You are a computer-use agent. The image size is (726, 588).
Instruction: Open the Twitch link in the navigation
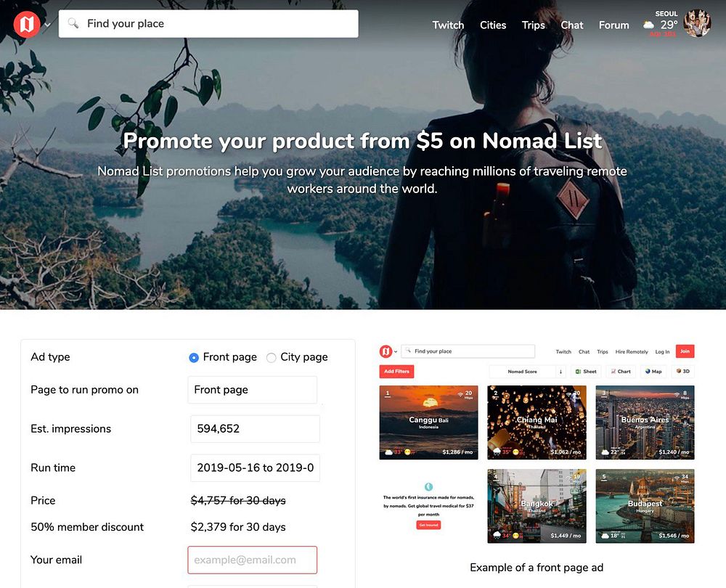(x=448, y=25)
